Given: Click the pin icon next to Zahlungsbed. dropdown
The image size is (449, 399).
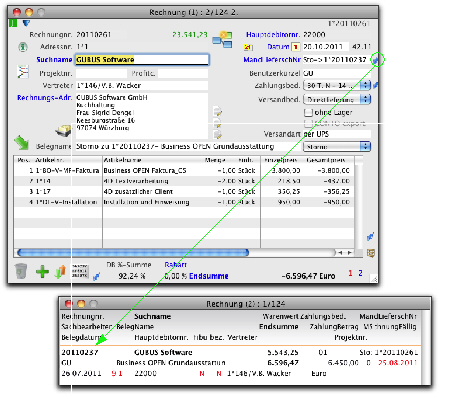Looking at the screenshot, I should click(x=376, y=85).
